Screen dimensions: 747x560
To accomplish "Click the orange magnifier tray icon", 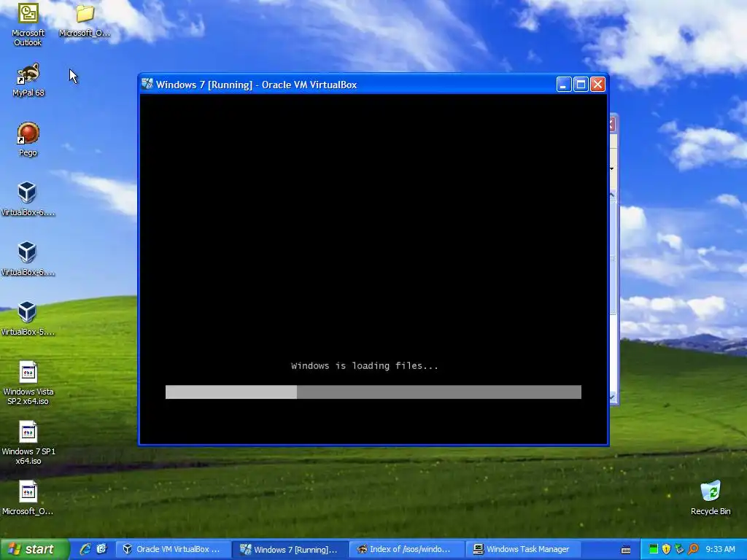I will (x=693, y=549).
